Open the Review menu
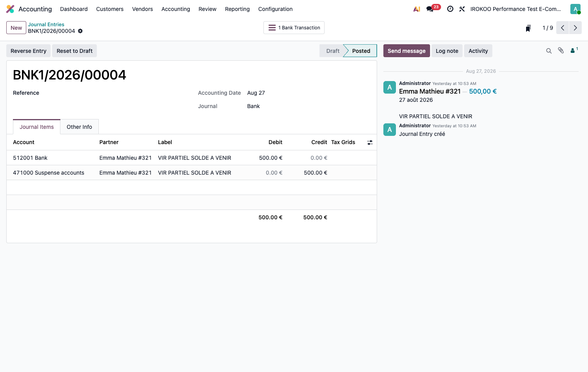Image resolution: width=588 pixels, height=372 pixels. 207,9
